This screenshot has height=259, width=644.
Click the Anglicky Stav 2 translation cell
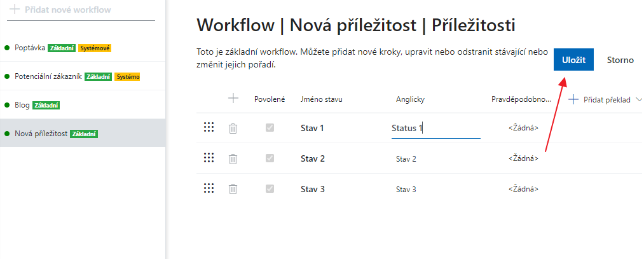click(406, 158)
